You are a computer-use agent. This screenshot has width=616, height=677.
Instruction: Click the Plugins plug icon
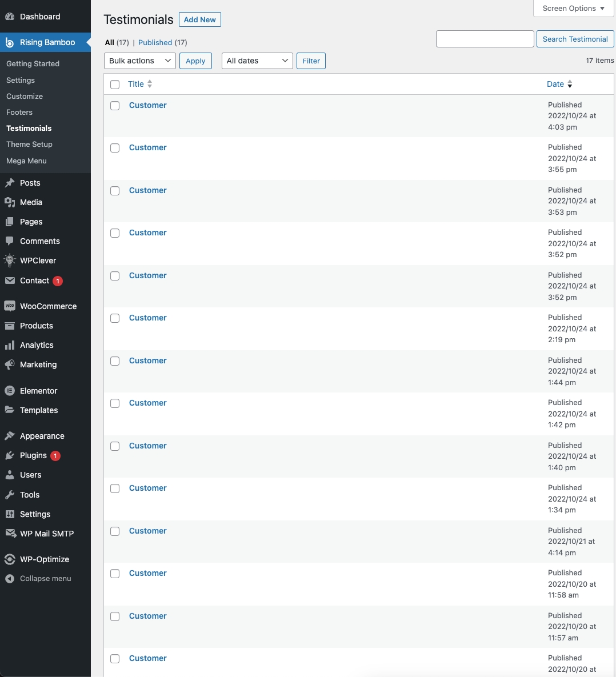coord(10,455)
